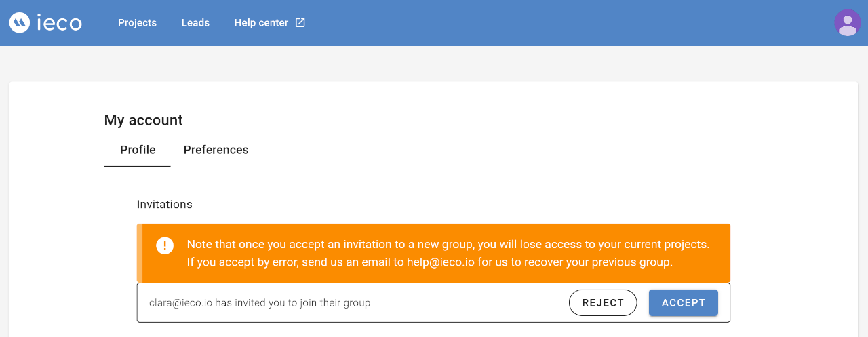Screen dimensions: 868x337
Task: Click the help@ieco.io email address in the warning
Action: (x=441, y=262)
